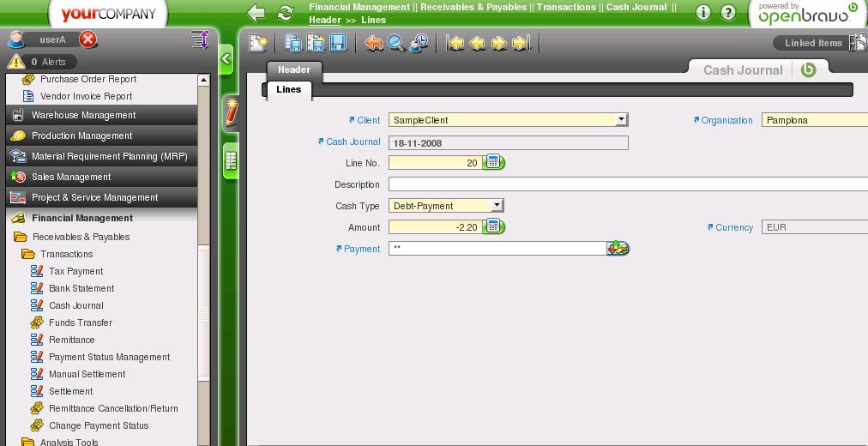This screenshot has width=868, height=446.
Task: Switch to grid view icon
Action: pos(232,161)
